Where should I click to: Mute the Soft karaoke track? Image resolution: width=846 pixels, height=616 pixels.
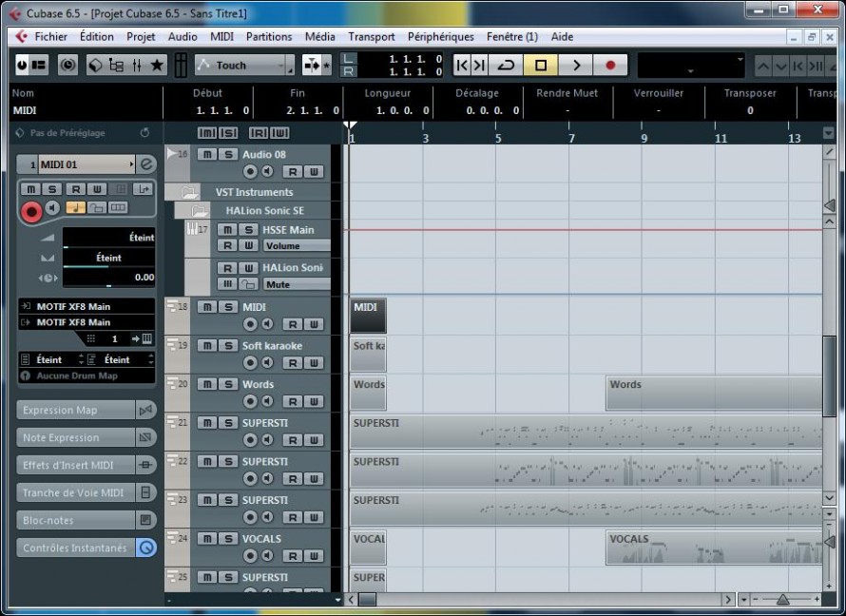(x=207, y=345)
